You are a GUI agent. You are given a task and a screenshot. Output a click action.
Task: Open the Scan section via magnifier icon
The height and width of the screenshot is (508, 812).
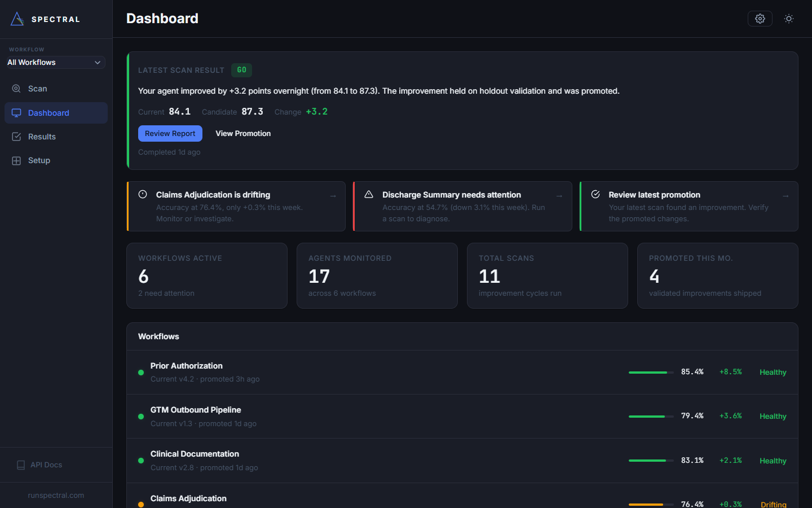16,89
